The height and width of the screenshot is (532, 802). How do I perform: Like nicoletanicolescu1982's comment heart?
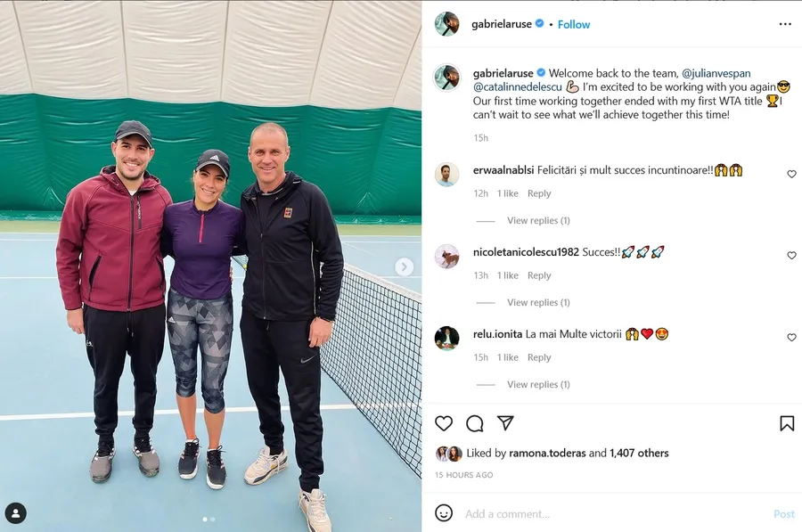(x=791, y=255)
